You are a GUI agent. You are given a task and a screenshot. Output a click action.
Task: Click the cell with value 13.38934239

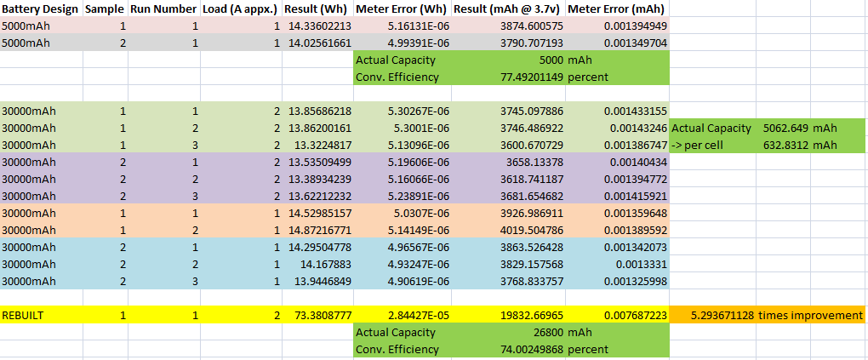click(317, 179)
